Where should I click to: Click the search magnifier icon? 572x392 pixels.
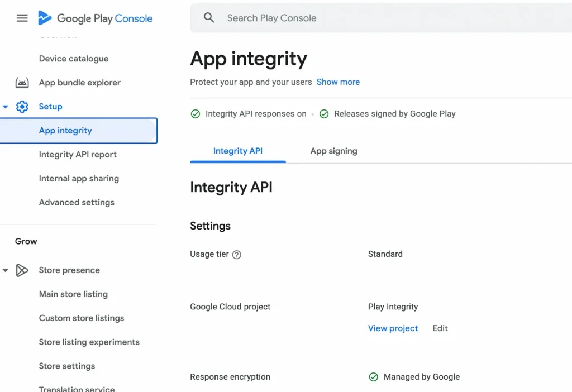[x=209, y=17]
